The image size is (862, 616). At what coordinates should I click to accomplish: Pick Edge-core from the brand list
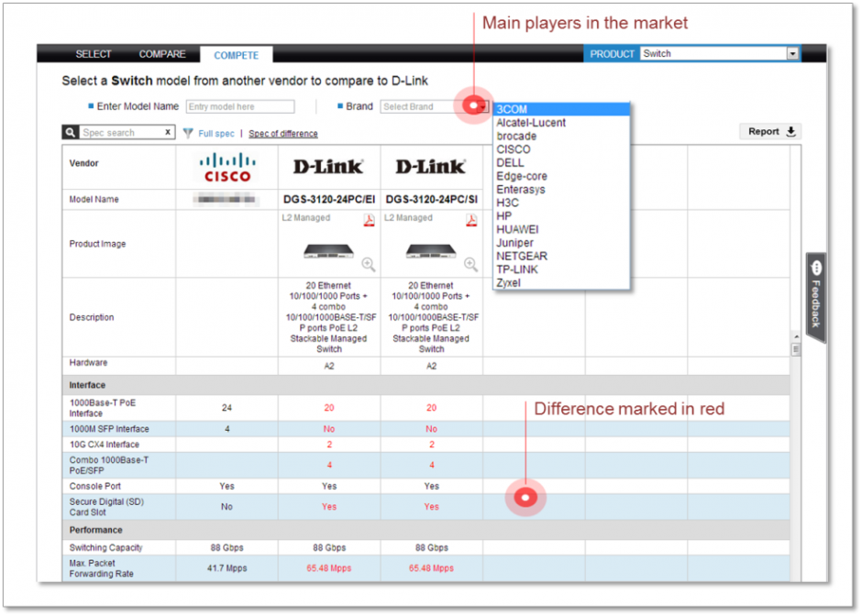coord(561,176)
